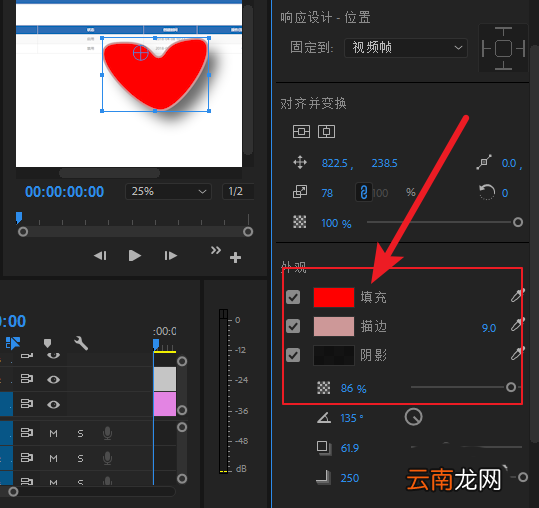Solo the second audio track with S
The width and height of the screenshot is (539, 508).
(80, 458)
